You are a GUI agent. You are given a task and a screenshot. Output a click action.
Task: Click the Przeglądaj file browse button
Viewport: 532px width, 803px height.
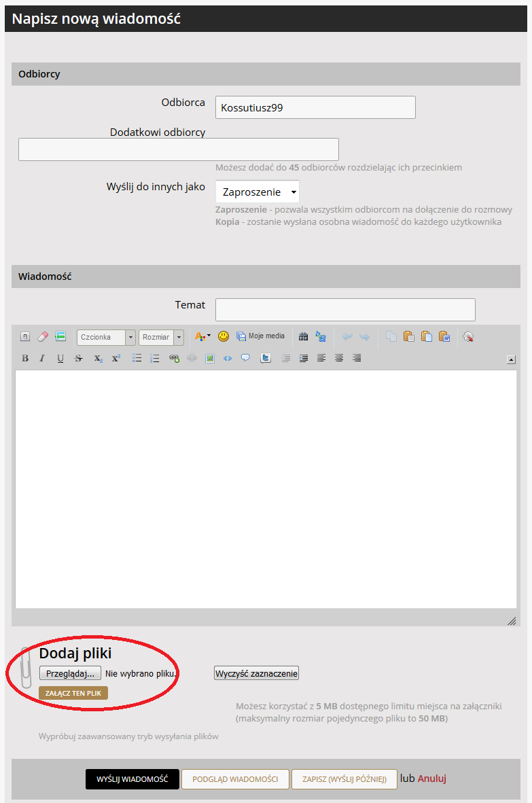pos(70,673)
